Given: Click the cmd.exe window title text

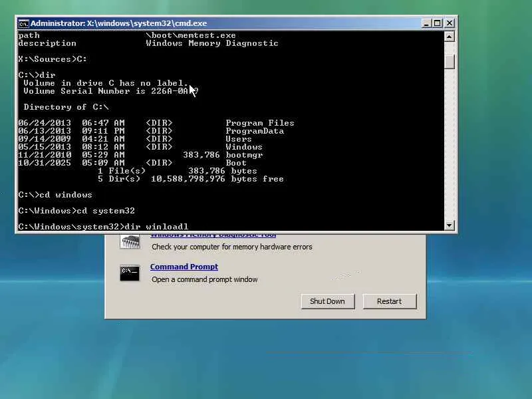Looking at the screenshot, I should click(119, 23).
